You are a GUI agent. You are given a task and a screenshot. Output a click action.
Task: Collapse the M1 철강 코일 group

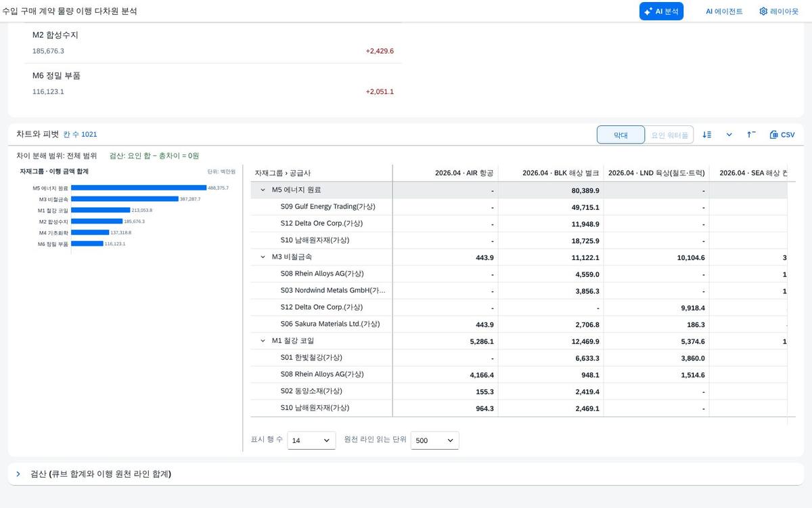pos(263,341)
